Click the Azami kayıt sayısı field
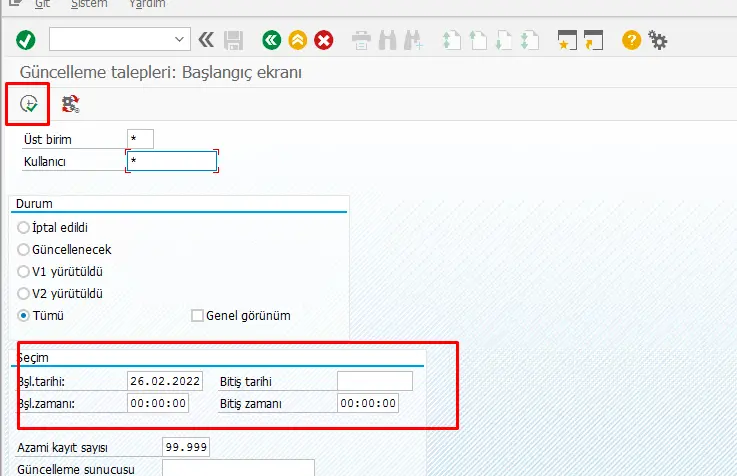Screen dimensions: 737x476 [185, 446]
